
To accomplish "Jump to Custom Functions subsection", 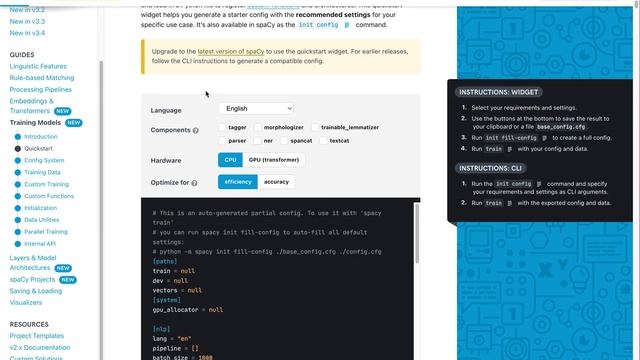I will [x=49, y=196].
